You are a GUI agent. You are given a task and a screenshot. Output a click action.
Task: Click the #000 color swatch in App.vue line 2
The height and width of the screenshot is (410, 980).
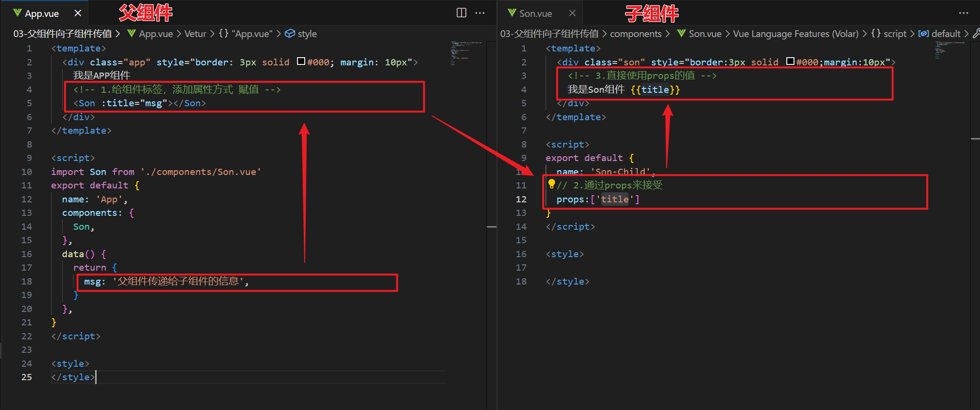301,61
